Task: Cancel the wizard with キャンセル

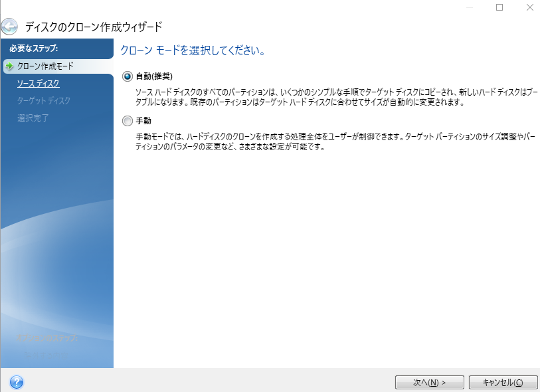Action: tap(503, 382)
